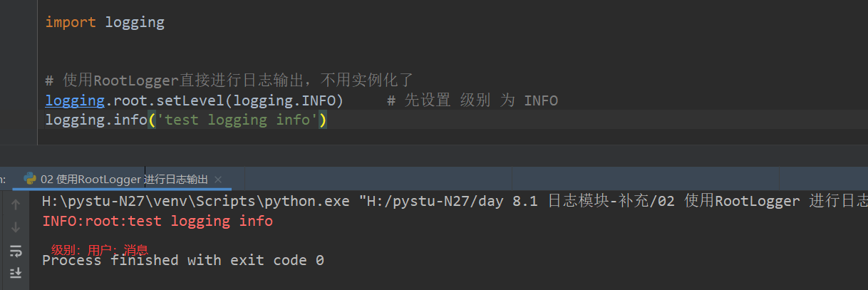Click the comment line mentioning RootLogger

[228, 80]
